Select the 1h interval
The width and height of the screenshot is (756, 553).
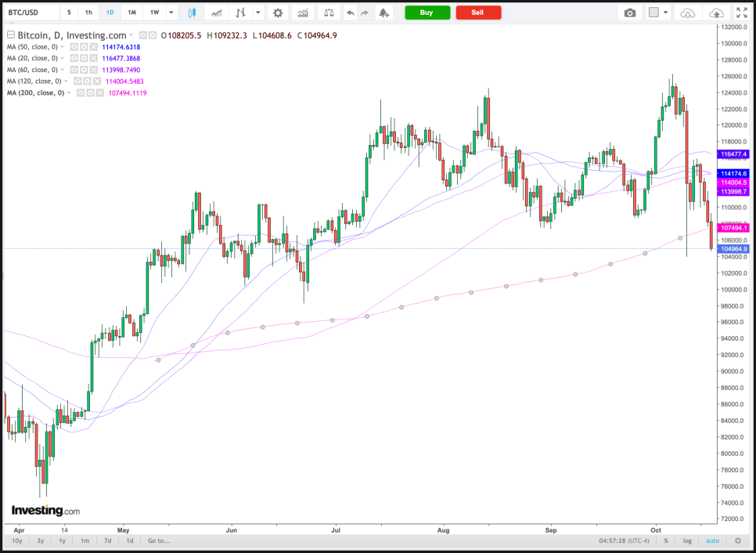(88, 13)
